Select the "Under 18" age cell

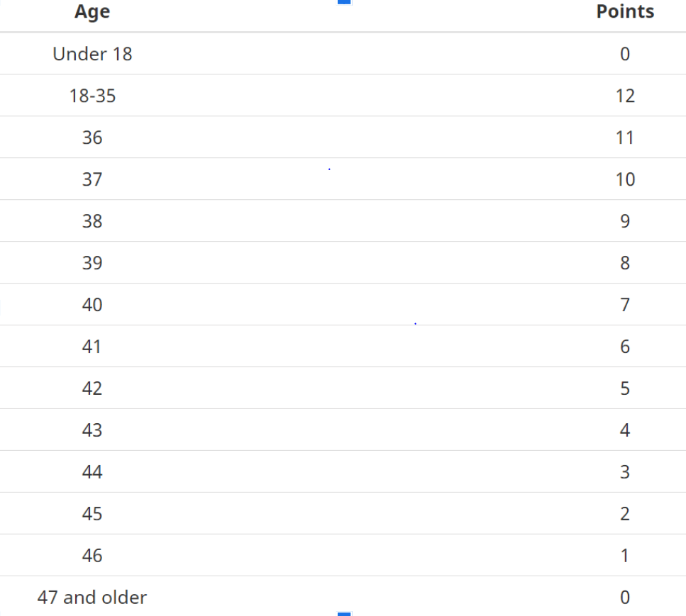[92, 54]
